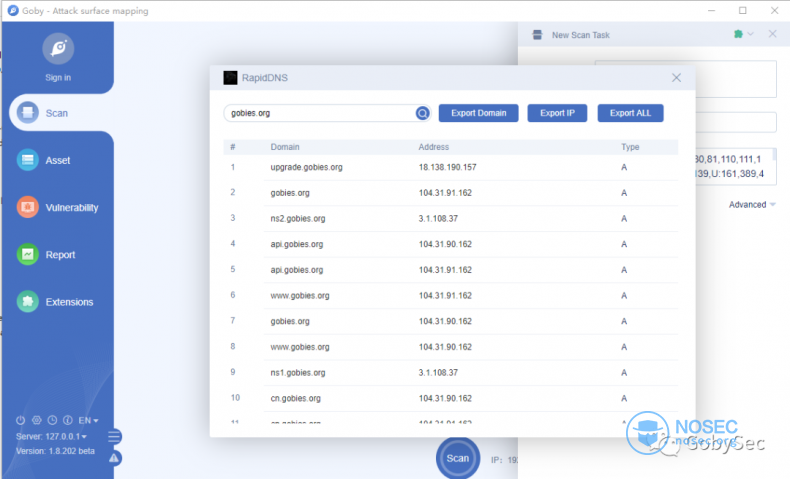Click the Domain column header
The height and width of the screenshot is (479, 790).
click(x=285, y=147)
